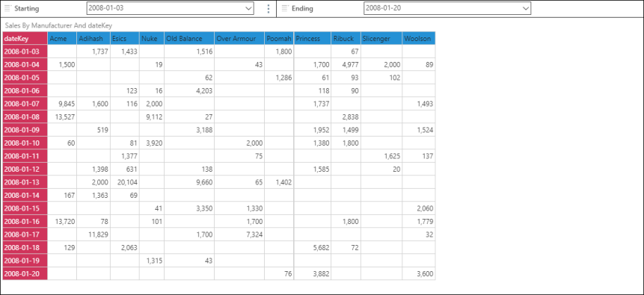
Task: Select the 1,402 Poomah cell
Action: (x=279, y=182)
